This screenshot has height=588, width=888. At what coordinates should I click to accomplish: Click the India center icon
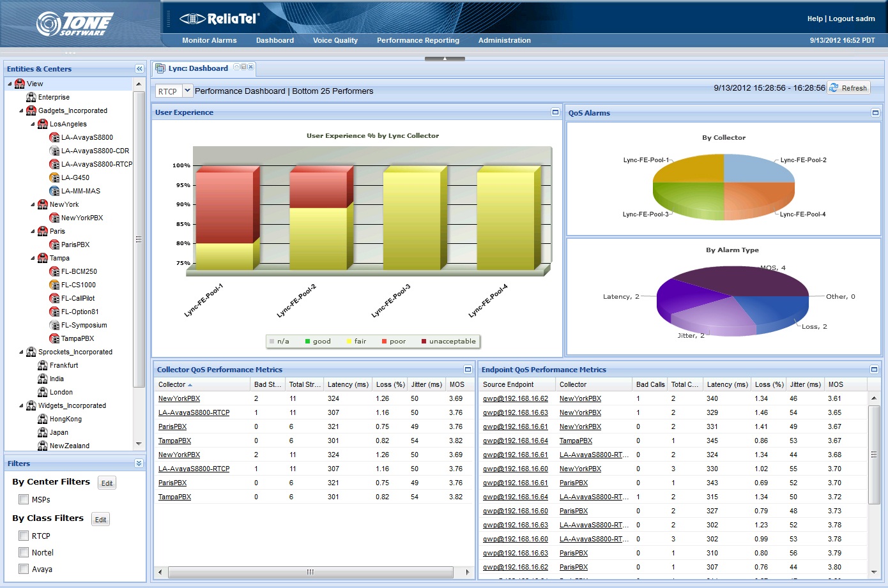(x=43, y=379)
